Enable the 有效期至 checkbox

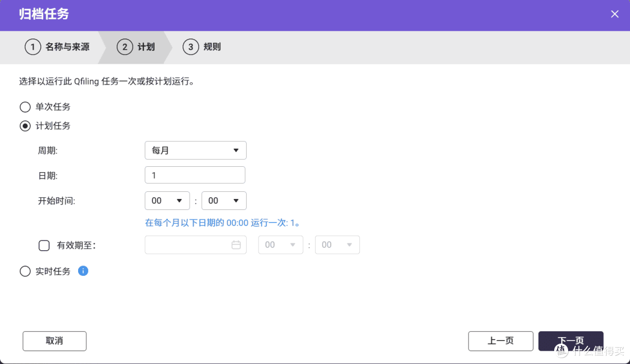coord(44,246)
